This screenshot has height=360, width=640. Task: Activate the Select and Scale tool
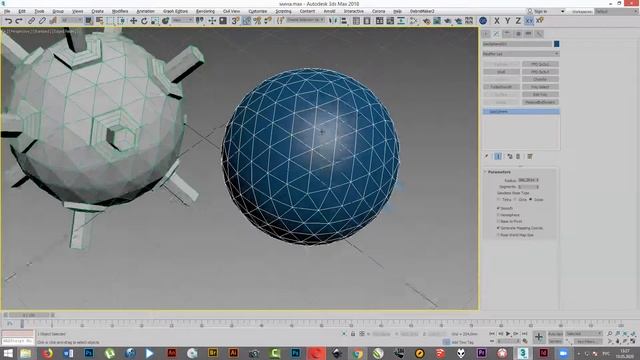click(x=155, y=21)
